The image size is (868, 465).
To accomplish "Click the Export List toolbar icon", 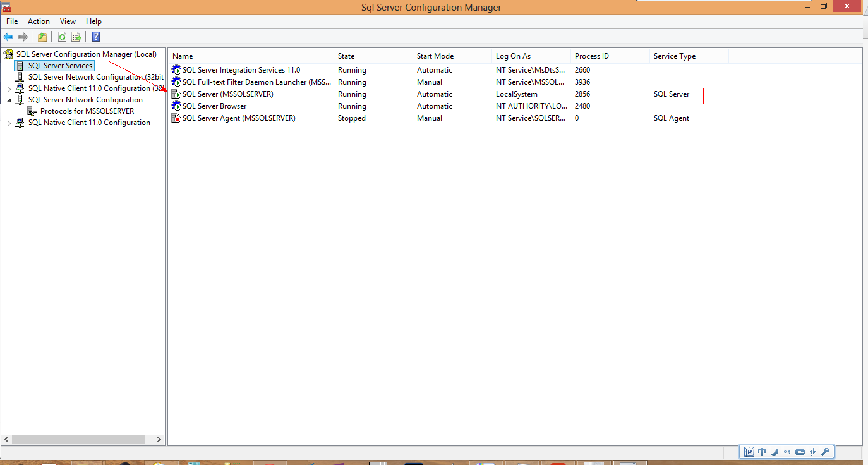I will click(x=76, y=37).
